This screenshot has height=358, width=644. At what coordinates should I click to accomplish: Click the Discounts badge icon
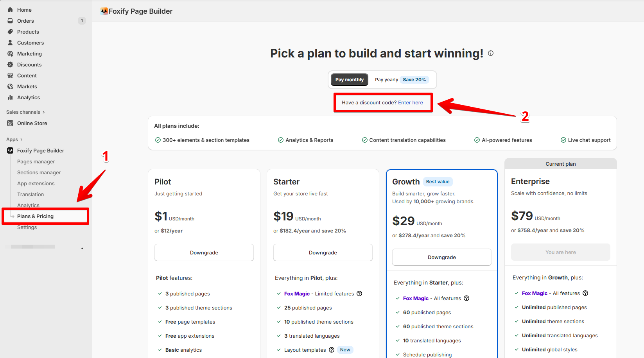(x=10, y=64)
